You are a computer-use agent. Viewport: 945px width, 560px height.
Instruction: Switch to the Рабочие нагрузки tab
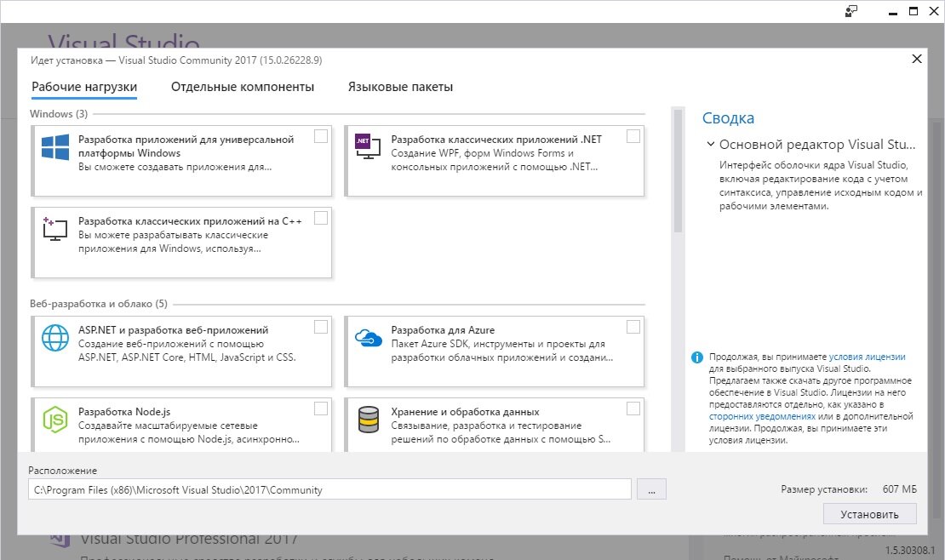pos(84,87)
